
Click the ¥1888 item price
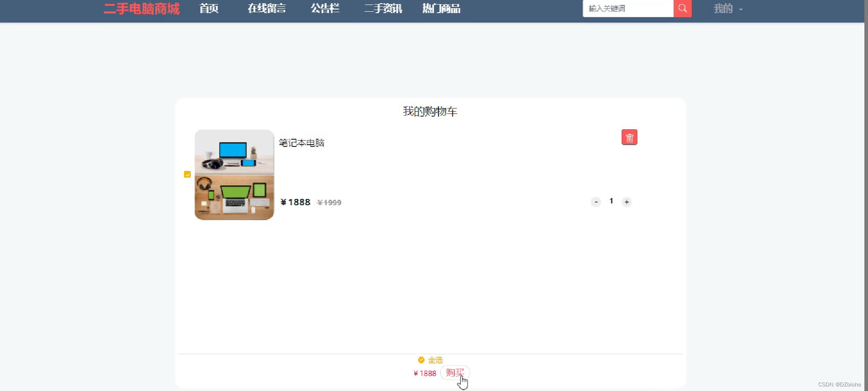[x=295, y=202]
